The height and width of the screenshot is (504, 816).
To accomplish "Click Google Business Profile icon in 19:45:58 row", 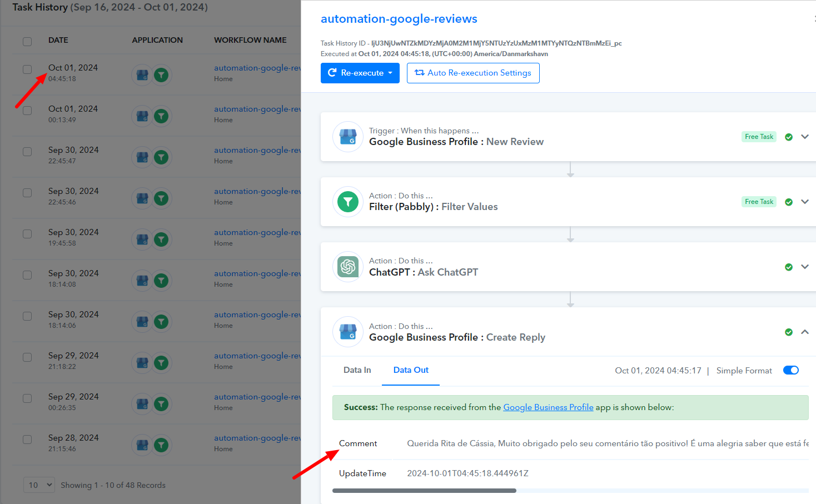I will 142,239.
